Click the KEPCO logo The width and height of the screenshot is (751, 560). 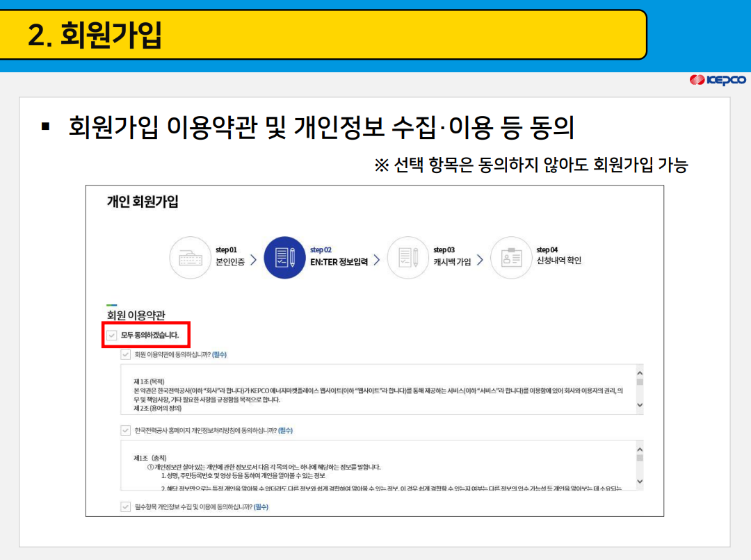[x=719, y=80]
